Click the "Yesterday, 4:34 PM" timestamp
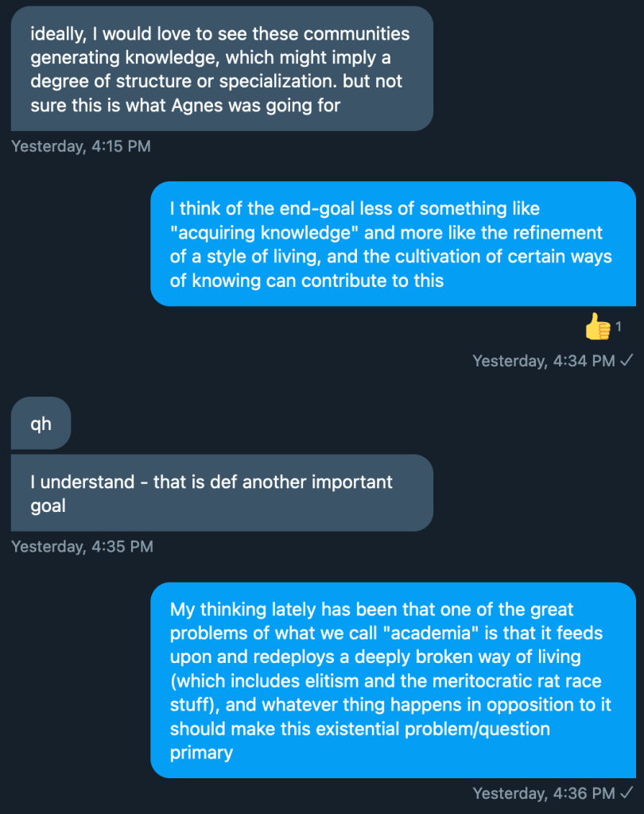Screen dimensions: 644x814 tap(544, 361)
